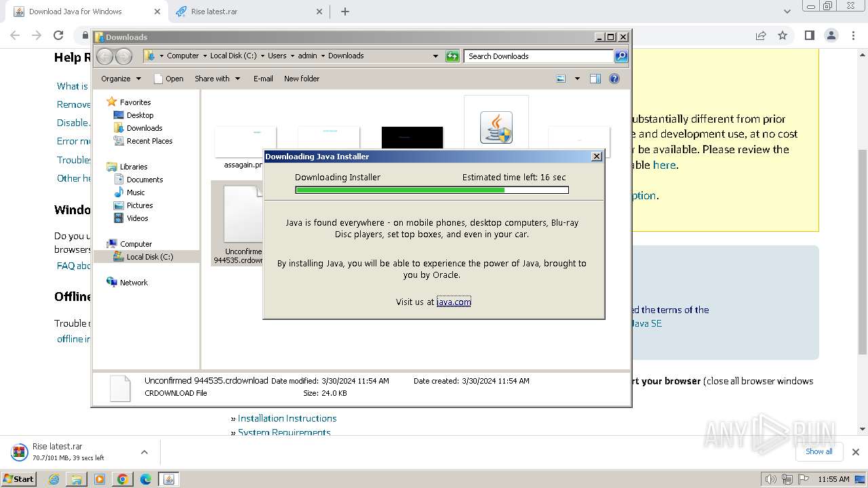The height and width of the screenshot is (488, 868).
Task: Refresh the Downloads folder with the green arrows icon
Action: [x=452, y=56]
